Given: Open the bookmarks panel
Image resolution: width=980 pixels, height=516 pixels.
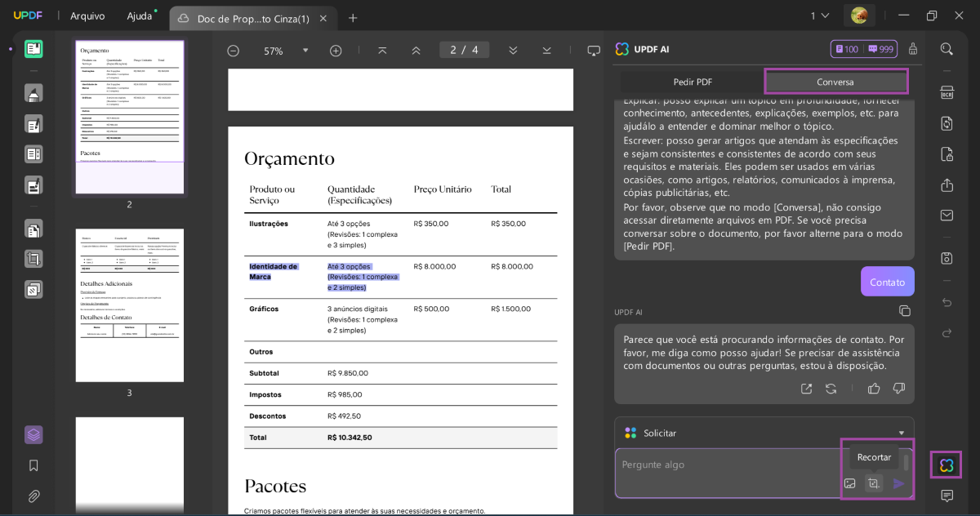Looking at the screenshot, I should [x=33, y=465].
